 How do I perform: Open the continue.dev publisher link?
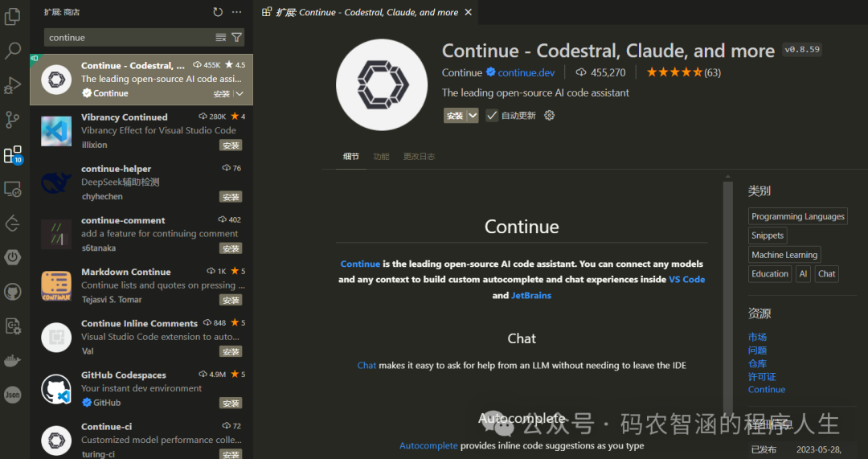(526, 72)
